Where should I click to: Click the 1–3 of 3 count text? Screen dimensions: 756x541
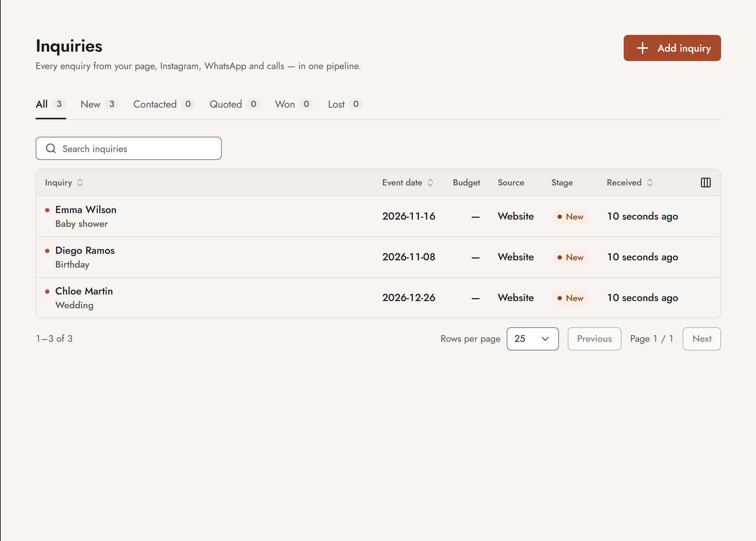tap(54, 339)
